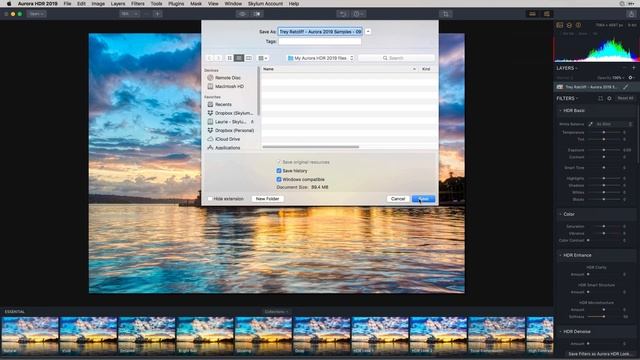Go back with the dialog back arrow

[210, 58]
